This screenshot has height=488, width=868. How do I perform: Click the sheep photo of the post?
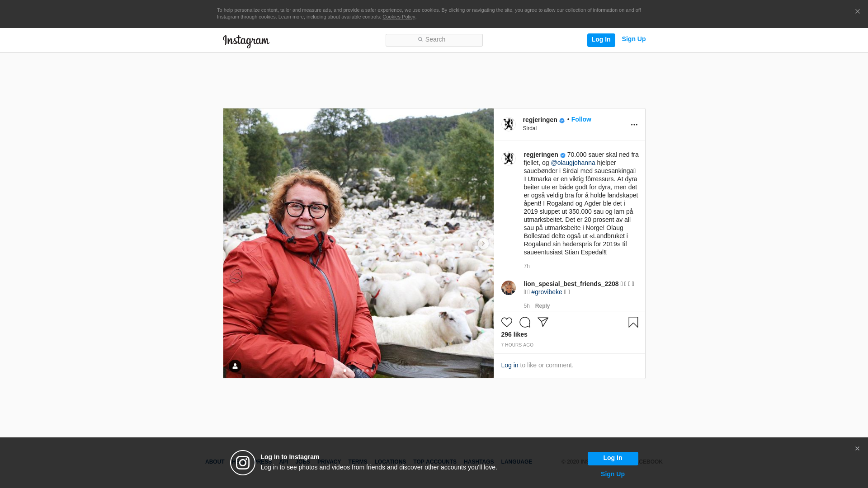coord(358,243)
